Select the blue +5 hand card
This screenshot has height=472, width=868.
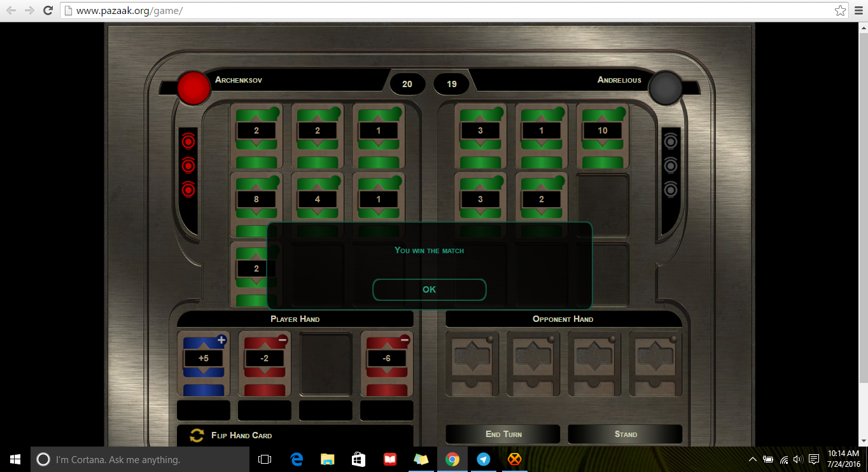(x=204, y=364)
